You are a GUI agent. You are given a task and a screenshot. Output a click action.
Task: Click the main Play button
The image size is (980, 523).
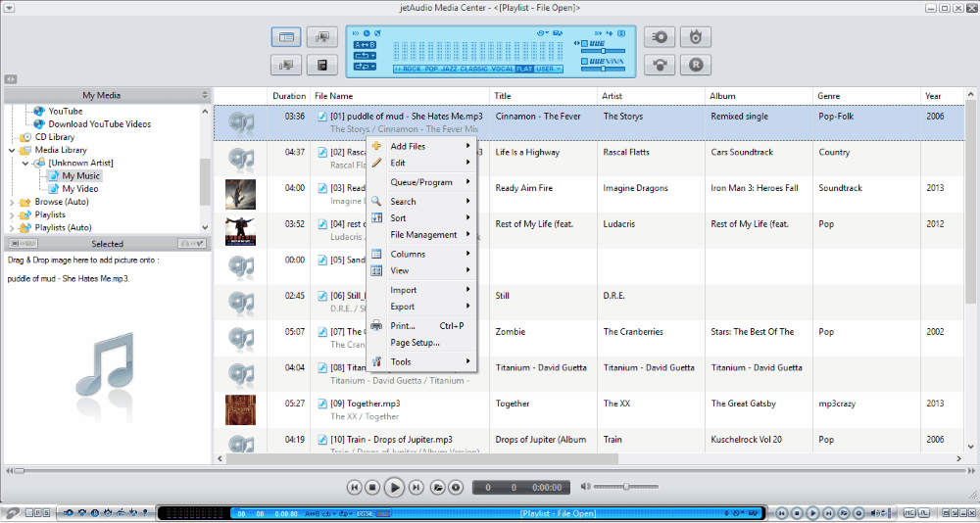click(x=394, y=487)
